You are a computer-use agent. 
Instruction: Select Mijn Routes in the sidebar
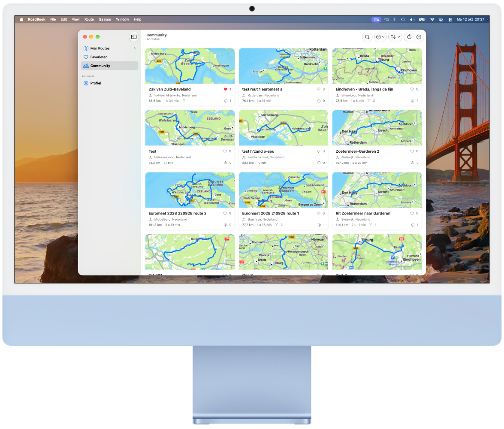click(x=109, y=48)
